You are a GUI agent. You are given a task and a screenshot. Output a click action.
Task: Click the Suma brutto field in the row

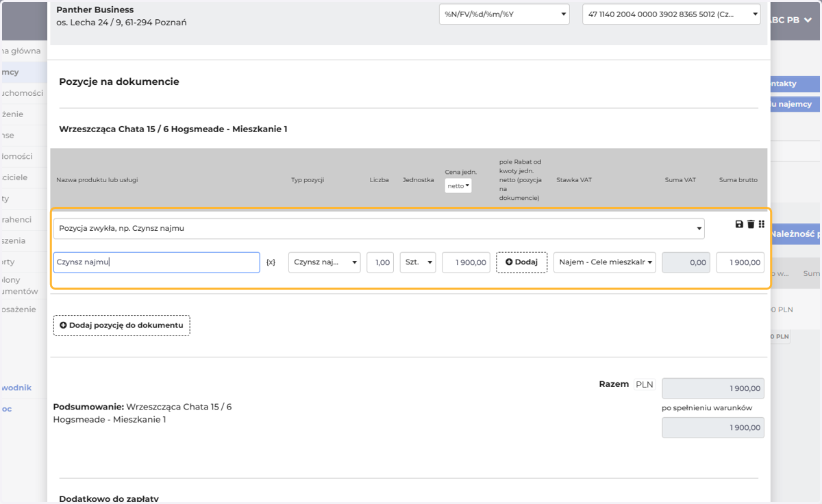(740, 262)
